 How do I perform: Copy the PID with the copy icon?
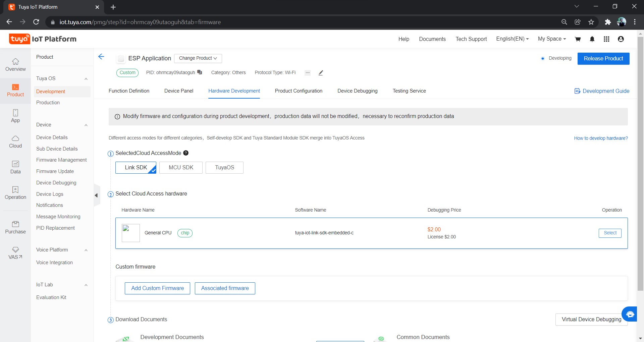point(200,72)
